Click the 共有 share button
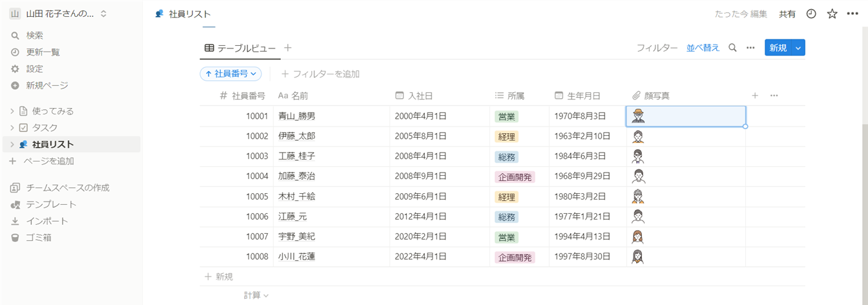The height and width of the screenshot is (305, 868). tap(787, 14)
